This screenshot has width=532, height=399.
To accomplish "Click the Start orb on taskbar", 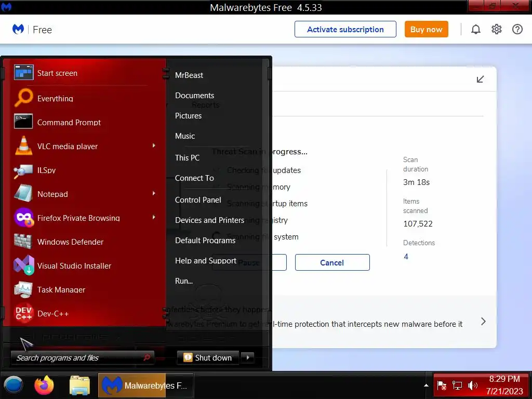I will (x=14, y=385).
